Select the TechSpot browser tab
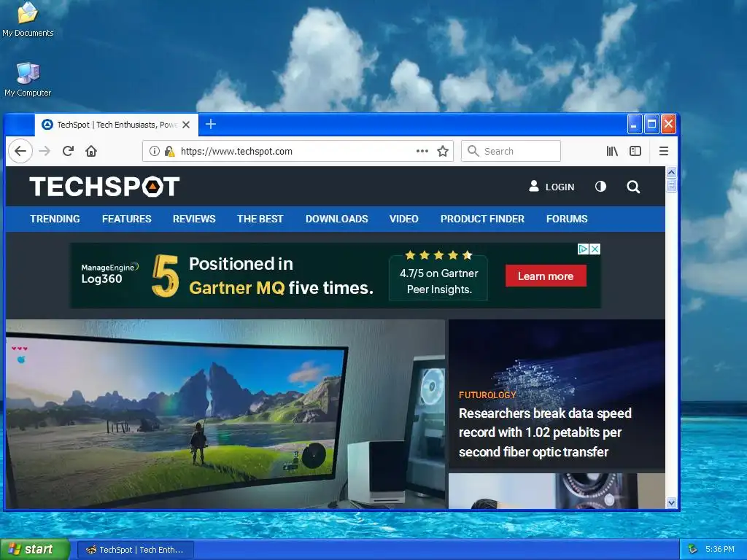This screenshot has width=747, height=560. tap(116, 125)
